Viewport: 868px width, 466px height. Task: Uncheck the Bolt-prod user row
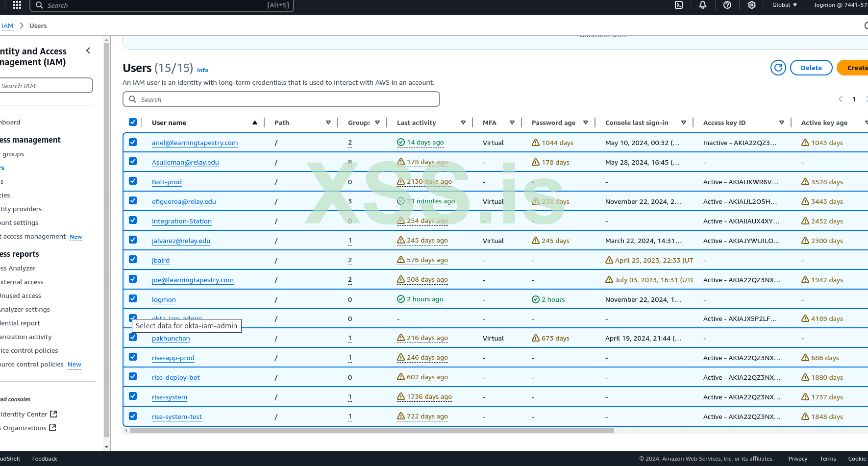(133, 181)
